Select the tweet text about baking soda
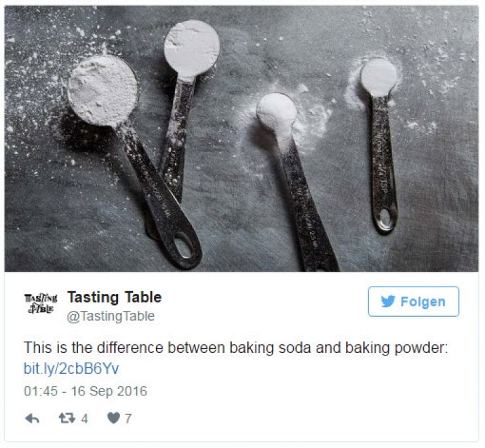This screenshot has width=485, height=448. click(x=236, y=348)
